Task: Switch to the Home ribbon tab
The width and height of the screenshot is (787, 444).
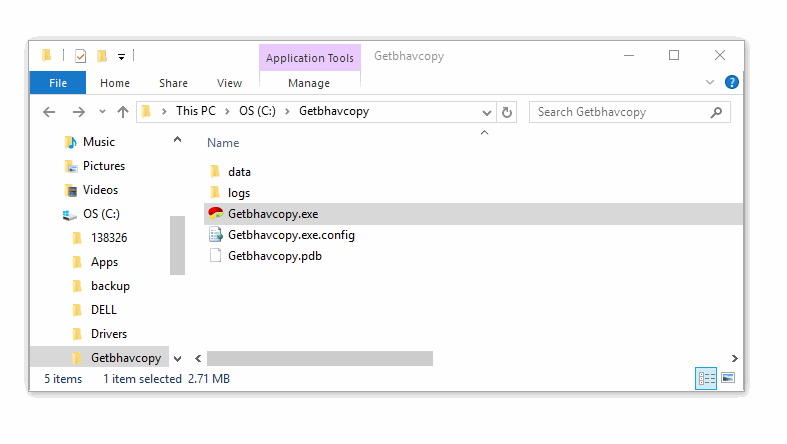Action: tap(115, 83)
